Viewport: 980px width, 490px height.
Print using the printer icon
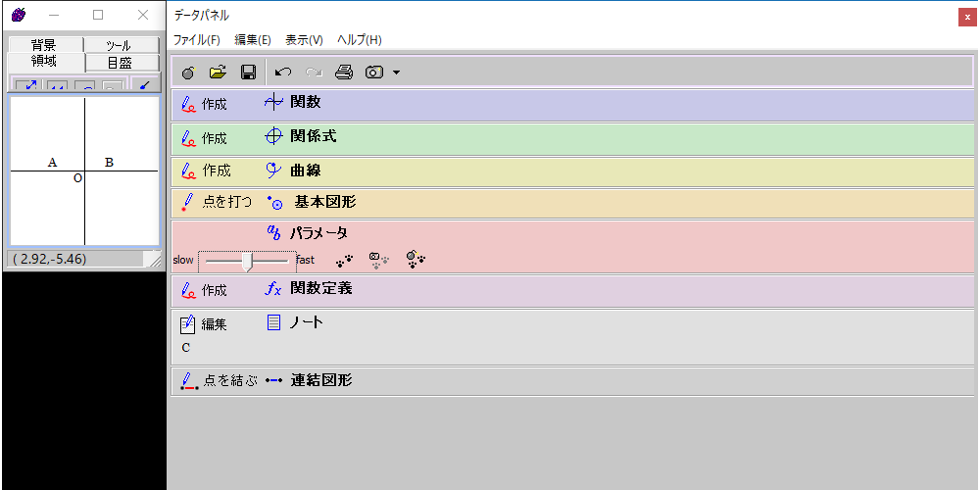[343, 73]
